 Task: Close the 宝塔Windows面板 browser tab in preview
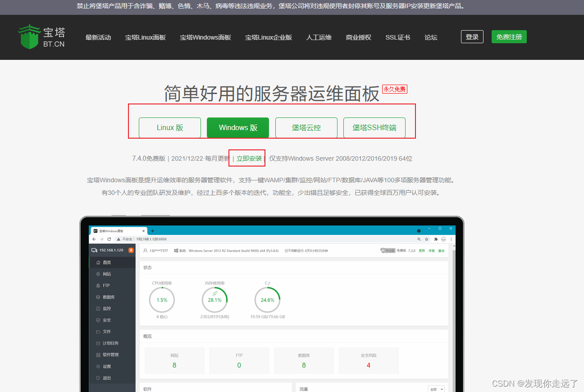click(144, 230)
